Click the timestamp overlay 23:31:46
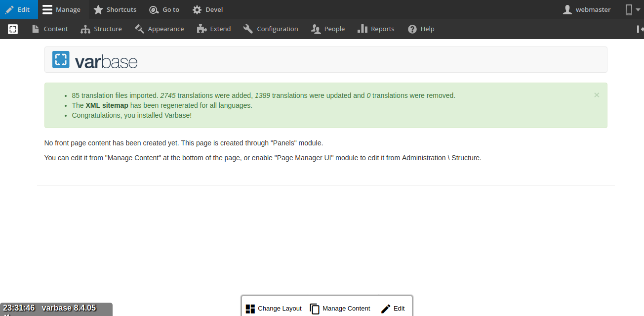The image size is (644, 316). tap(19, 308)
